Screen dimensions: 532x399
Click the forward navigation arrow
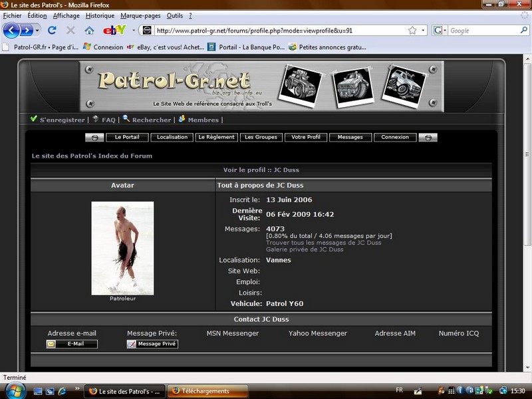click(x=26, y=31)
